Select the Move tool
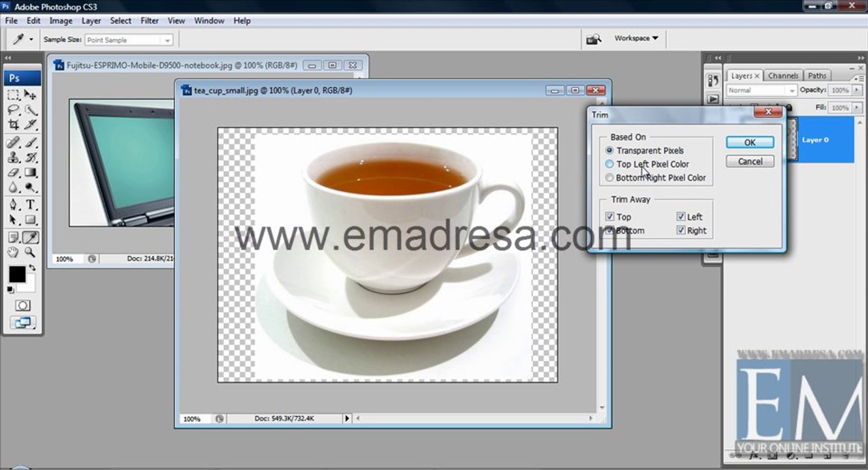 [x=31, y=95]
